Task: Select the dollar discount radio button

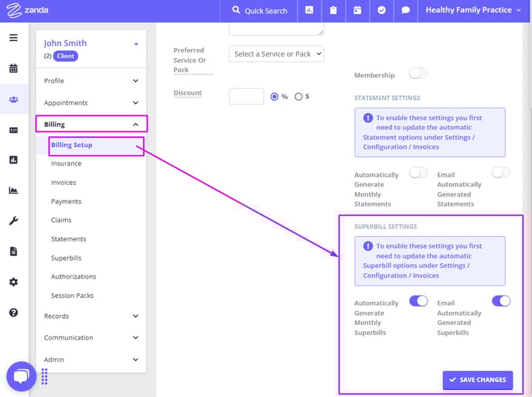Action: pos(298,97)
